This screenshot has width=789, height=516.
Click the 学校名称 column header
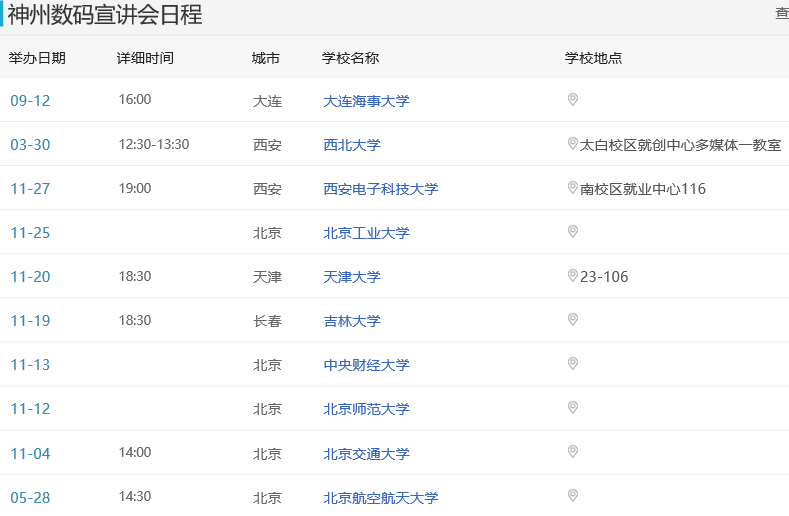point(350,58)
